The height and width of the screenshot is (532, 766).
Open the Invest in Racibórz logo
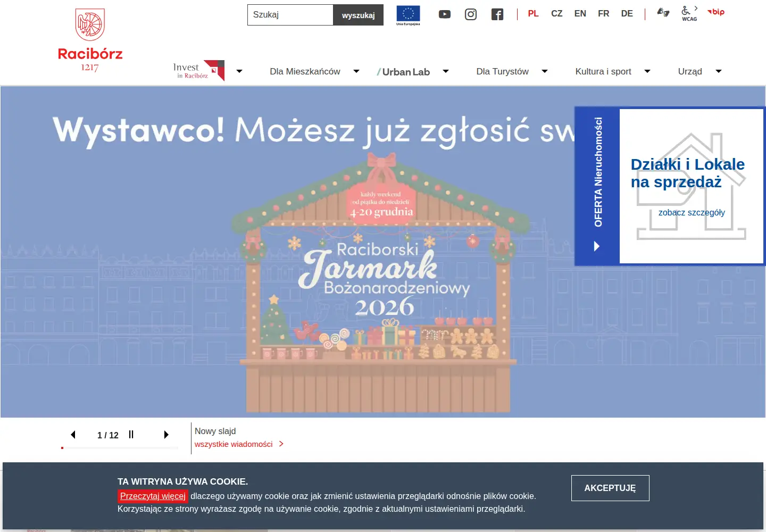pos(199,70)
